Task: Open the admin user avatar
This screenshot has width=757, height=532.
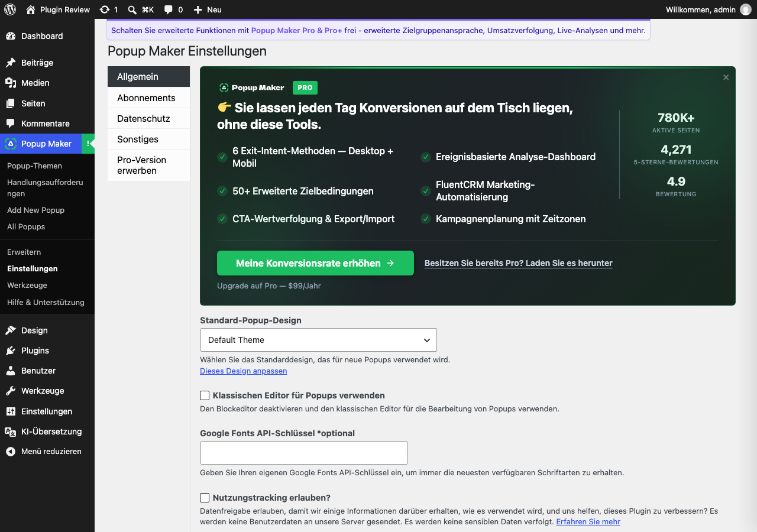Action: pos(746,9)
